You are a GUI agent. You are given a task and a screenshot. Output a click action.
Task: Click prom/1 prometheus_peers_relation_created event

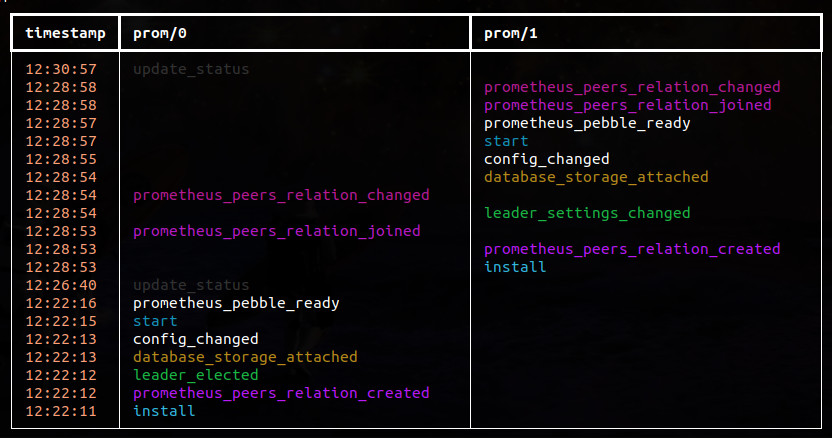click(x=632, y=249)
